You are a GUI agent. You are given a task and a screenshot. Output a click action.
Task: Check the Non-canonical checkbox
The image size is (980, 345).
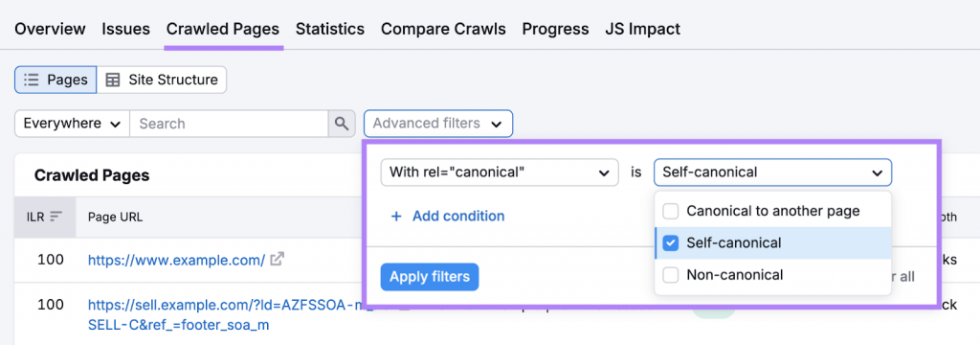click(671, 275)
